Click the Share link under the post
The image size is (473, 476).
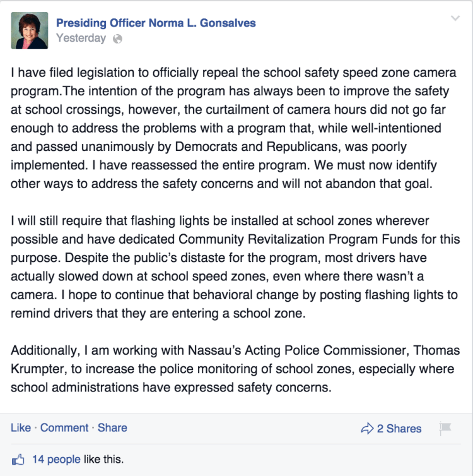112,427
